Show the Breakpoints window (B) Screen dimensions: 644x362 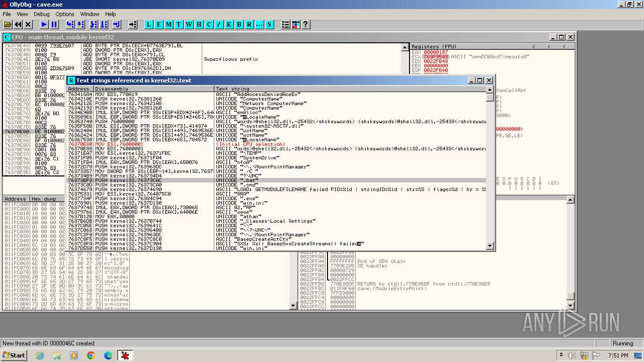pos(239,24)
